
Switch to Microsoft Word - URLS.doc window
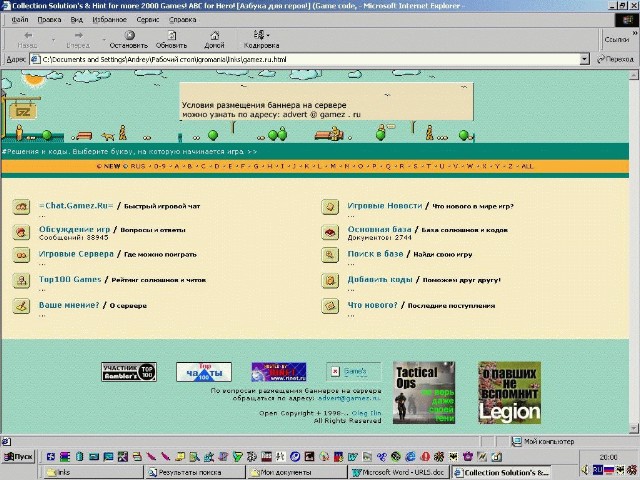(400, 472)
